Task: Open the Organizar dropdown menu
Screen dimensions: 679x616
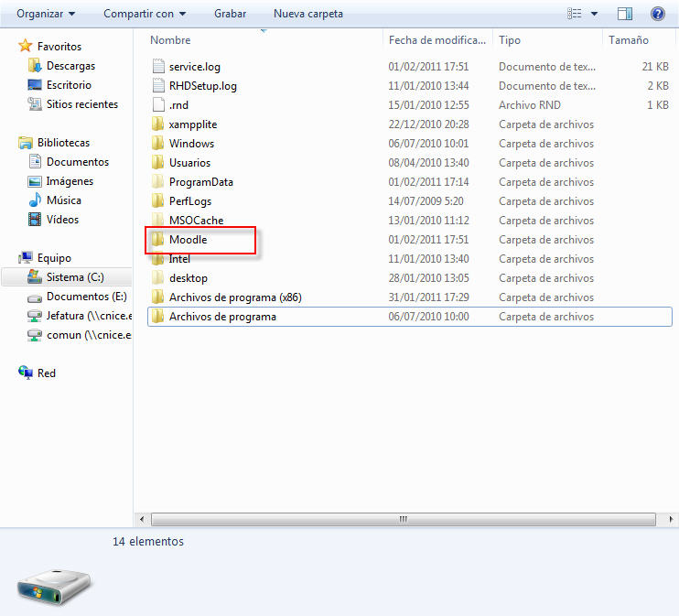Action: (46, 14)
